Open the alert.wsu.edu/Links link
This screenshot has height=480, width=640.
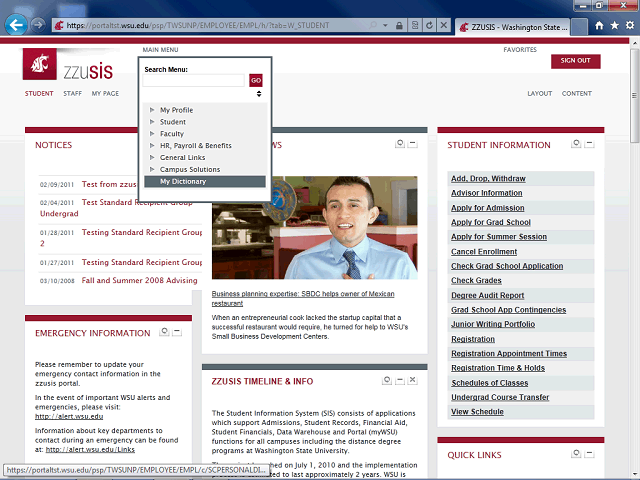coord(90,449)
